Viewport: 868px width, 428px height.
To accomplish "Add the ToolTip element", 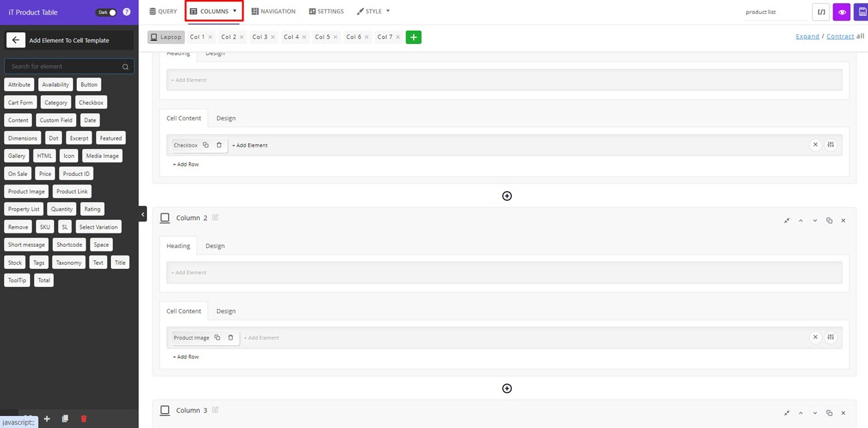I will 17,280.
